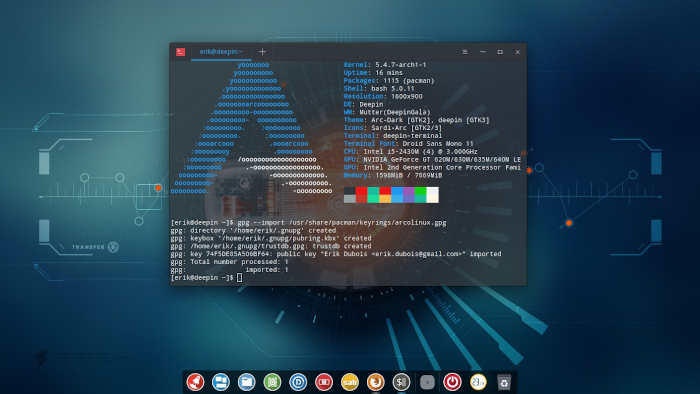This screenshot has height=394, width=700.
Task: Click the gpg imported: 1 line
Action: pos(229,270)
